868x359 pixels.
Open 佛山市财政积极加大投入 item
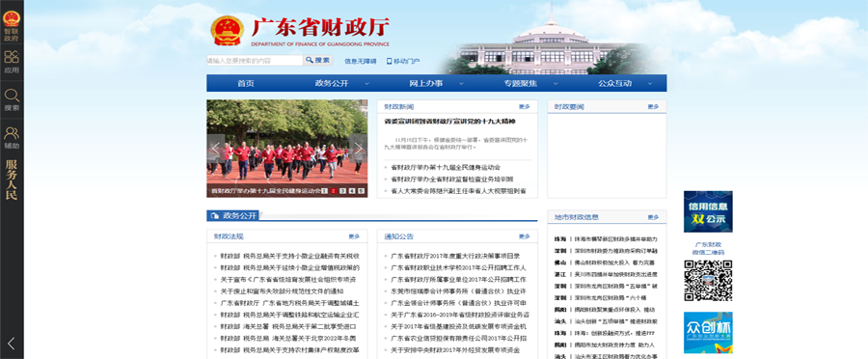click(x=614, y=262)
